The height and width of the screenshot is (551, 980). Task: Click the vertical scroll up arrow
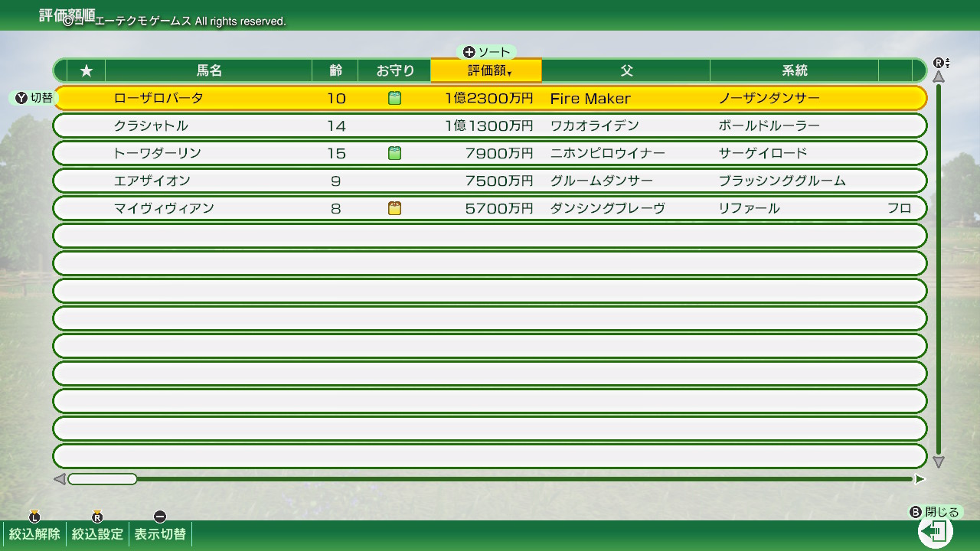(x=939, y=77)
